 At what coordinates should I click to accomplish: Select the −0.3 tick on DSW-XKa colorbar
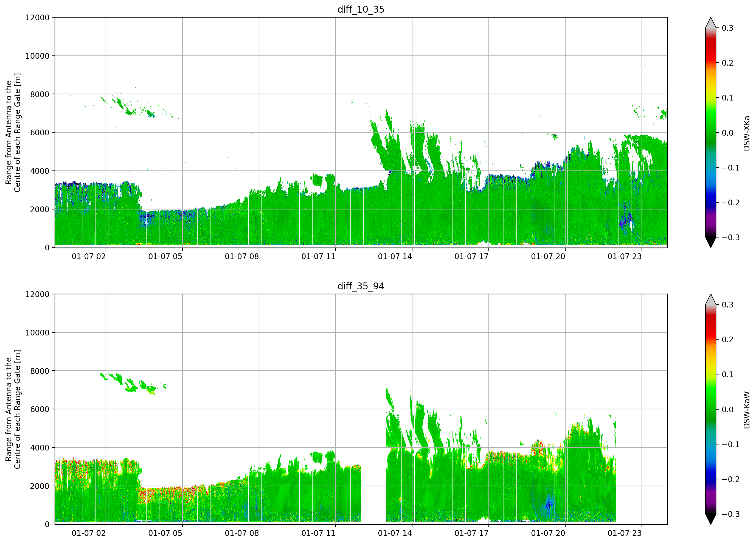(x=731, y=237)
